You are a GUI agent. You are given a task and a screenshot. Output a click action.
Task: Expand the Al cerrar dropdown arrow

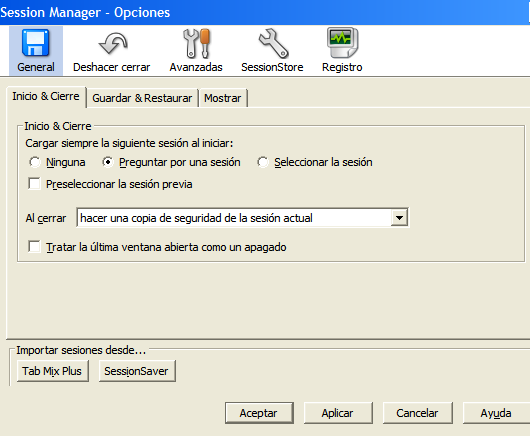pos(399,218)
